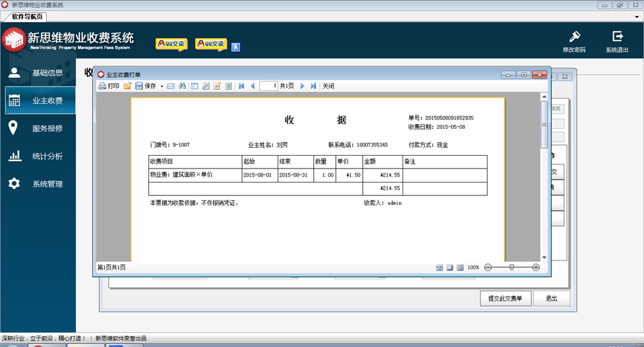Click the 提交此交费单 button
Viewport: 644px width, 347px height.
coord(506,299)
